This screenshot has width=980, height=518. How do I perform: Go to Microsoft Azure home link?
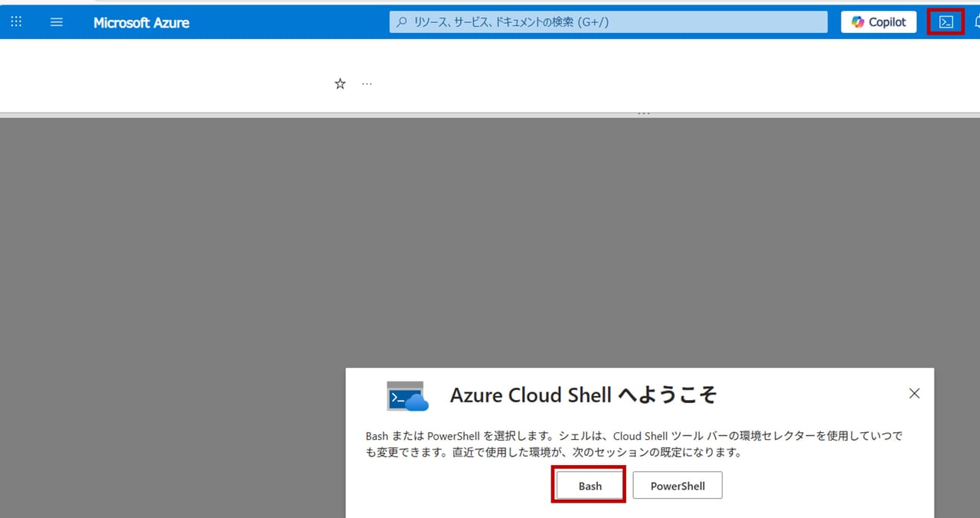[x=141, y=22]
